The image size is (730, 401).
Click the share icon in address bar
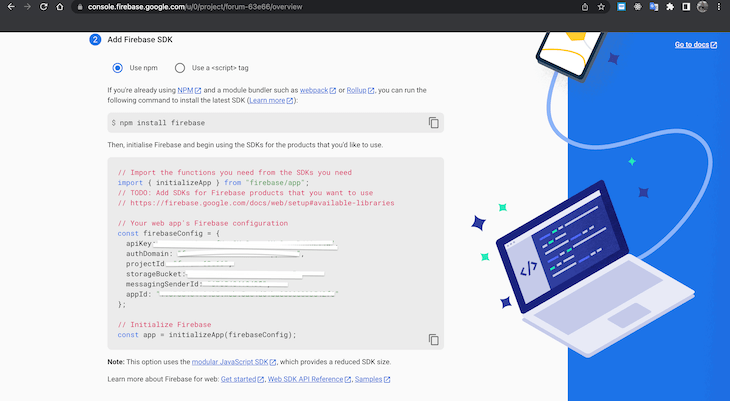click(584, 7)
